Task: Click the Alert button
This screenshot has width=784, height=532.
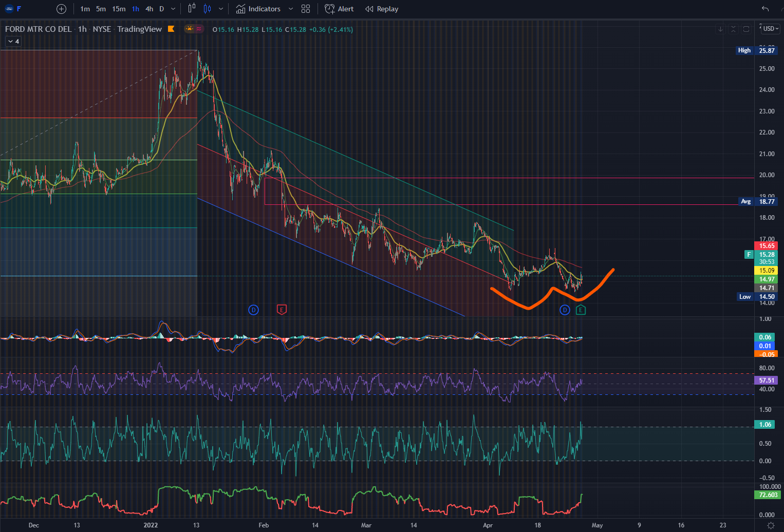Action: [339, 9]
